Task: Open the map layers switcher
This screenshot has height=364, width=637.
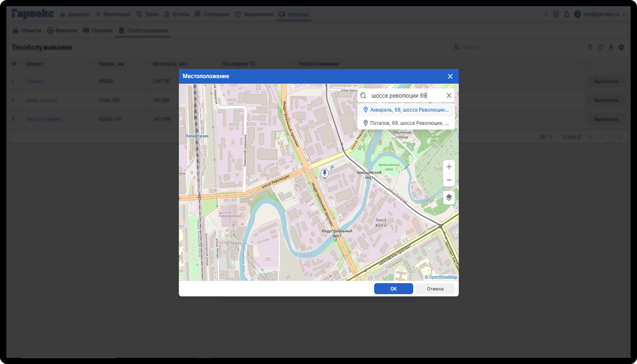Action: pyautogui.click(x=449, y=197)
